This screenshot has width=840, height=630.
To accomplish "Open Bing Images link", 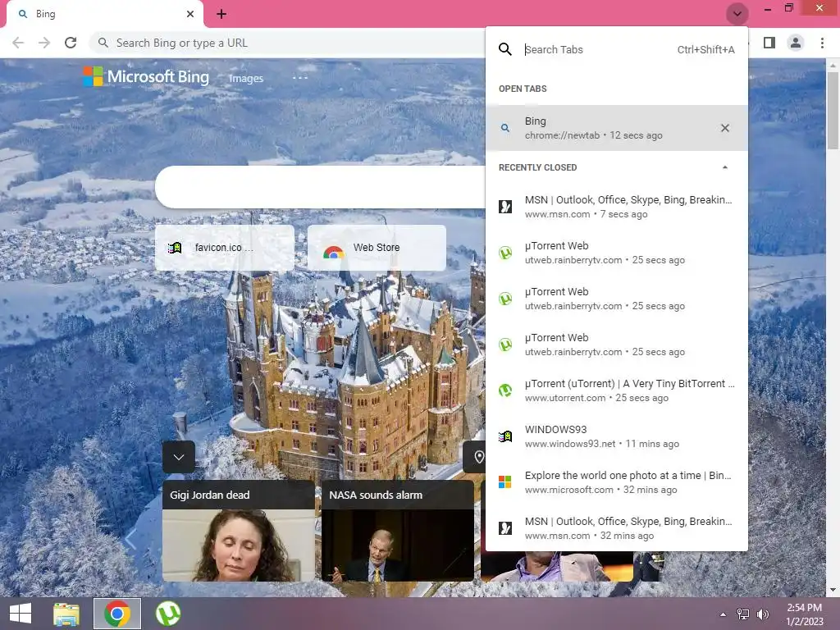I will click(x=246, y=78).
